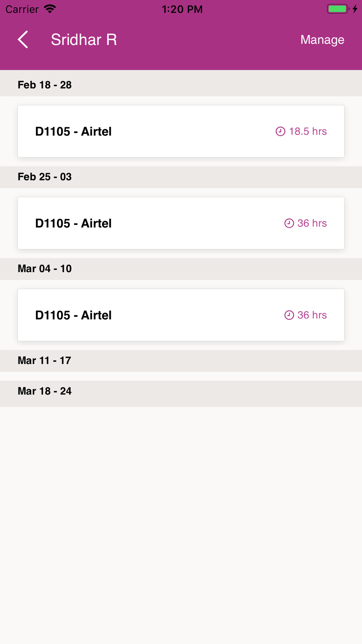Tap the charging bolt icon
The height and width of the screenshot is (644, 362).
[355, 9]
